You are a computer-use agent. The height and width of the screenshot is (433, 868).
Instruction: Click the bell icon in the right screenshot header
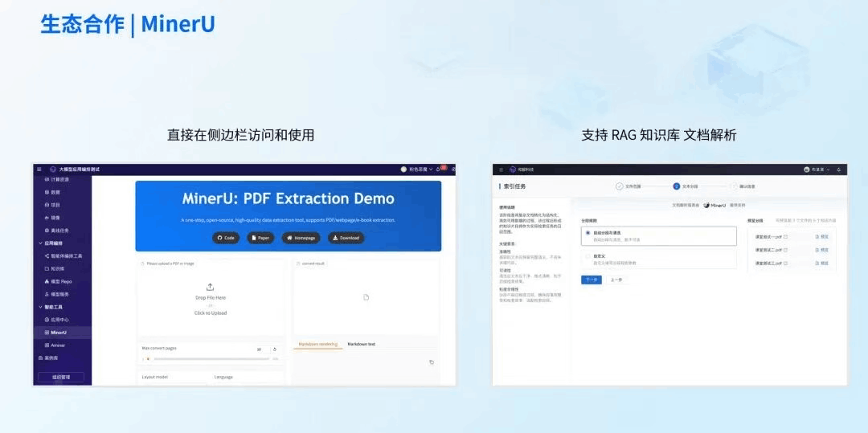pos(838,170)
